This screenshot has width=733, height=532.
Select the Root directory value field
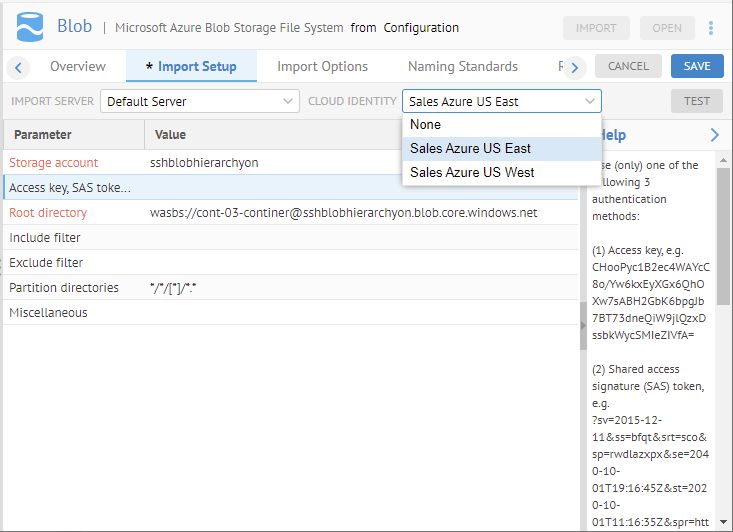tap(343, 213)
